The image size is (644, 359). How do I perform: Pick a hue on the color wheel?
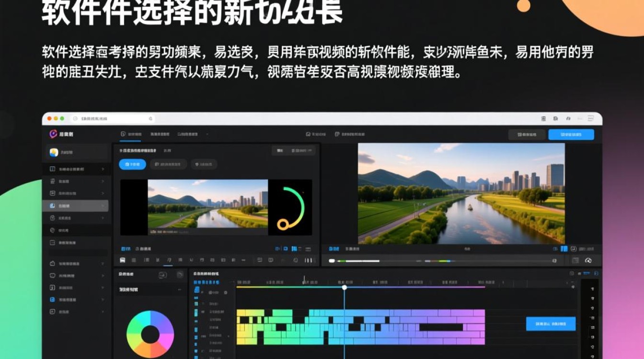click(x=150, y=335)
